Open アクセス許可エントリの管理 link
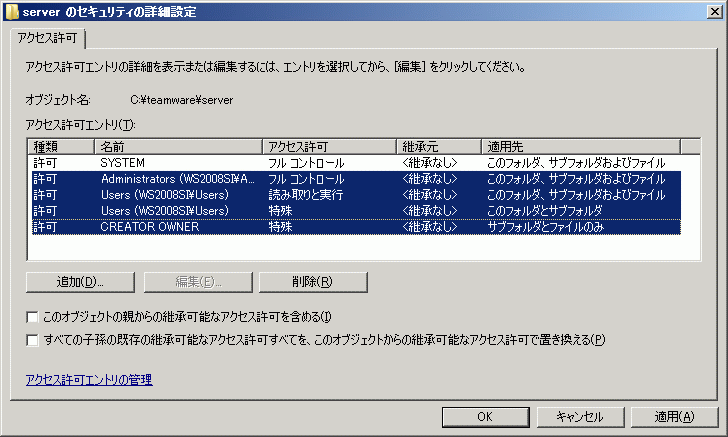Image resolution: width=728 pixels, height=437 pixels. click(x=89, y=380)
